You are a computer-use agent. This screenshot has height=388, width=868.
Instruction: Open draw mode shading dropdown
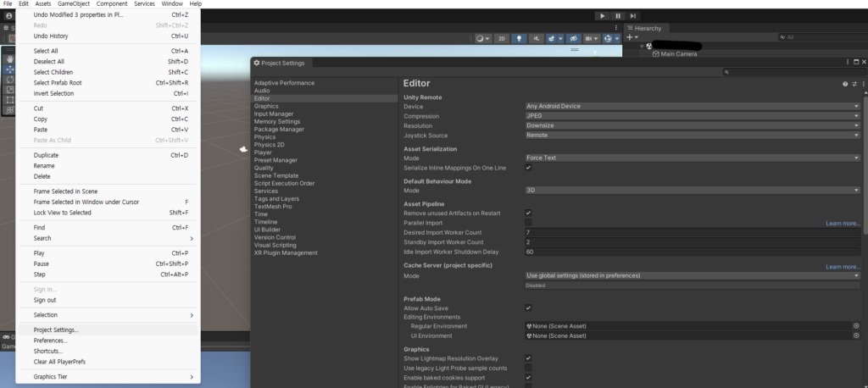[x=482, y=39]
